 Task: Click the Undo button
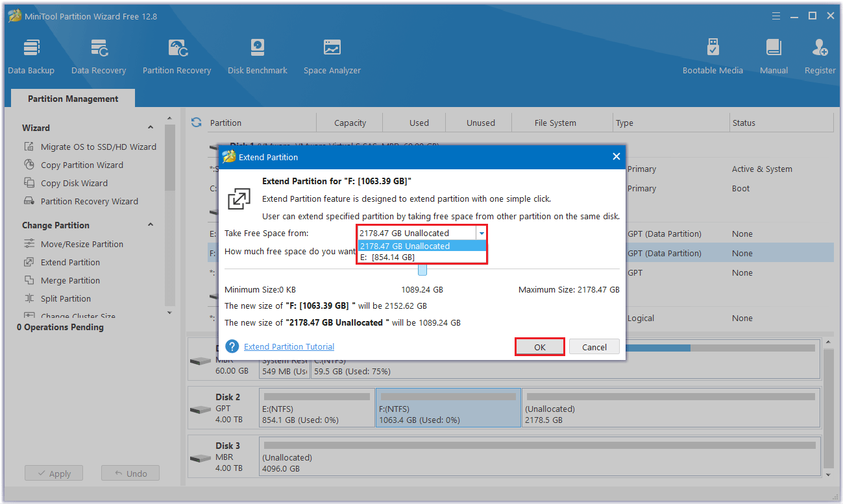click(x=130, y=474)
